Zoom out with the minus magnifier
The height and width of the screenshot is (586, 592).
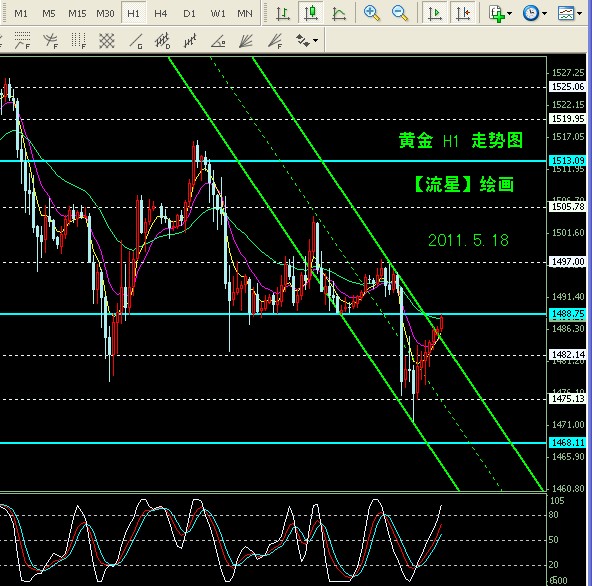click(x=399, y=13)
